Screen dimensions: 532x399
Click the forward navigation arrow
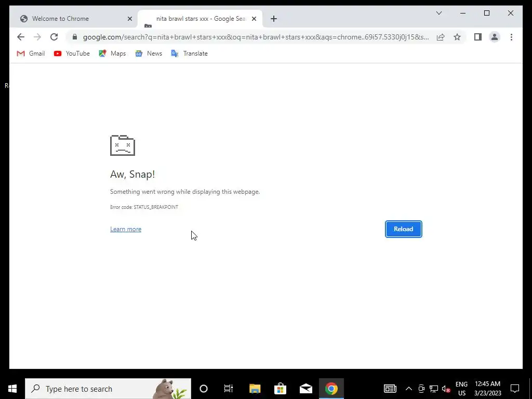tap(37, 37)
